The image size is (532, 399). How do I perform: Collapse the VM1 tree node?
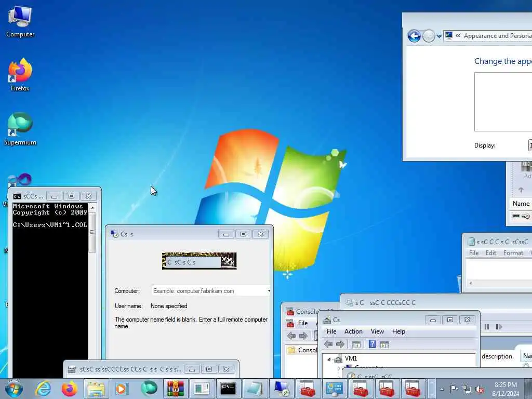click(329, 359)
